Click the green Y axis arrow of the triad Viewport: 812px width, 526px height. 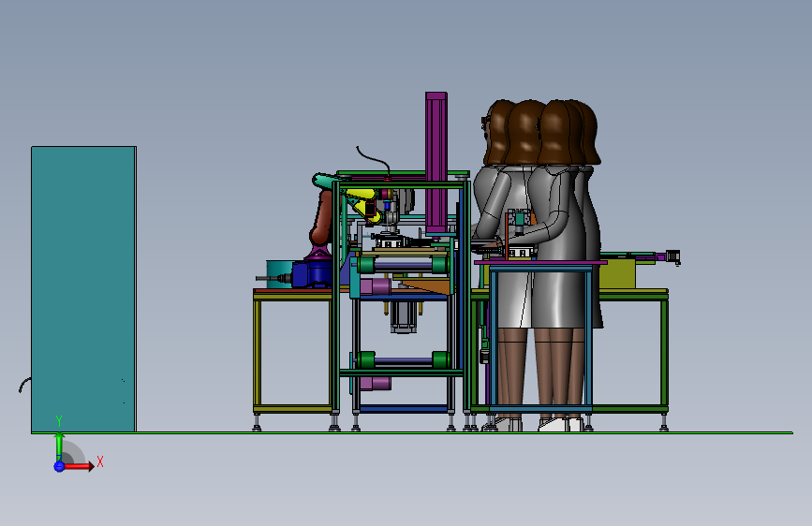[59, 446]
